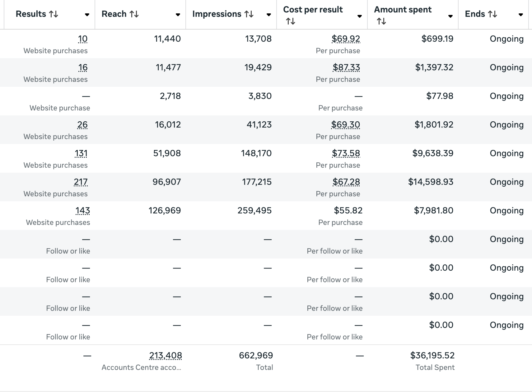This screenshot has width=532, height=392.
Task: Open the Reach column dropdown arrow
Action: point(178,15)
